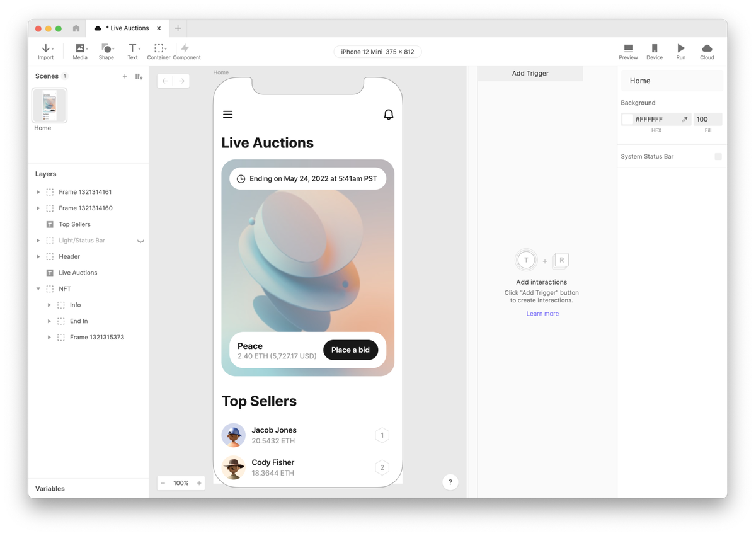This screenshot has height=536, width=756.
Task: Open the Component tool
Action: pyautogui.click(x=186, y=49)
